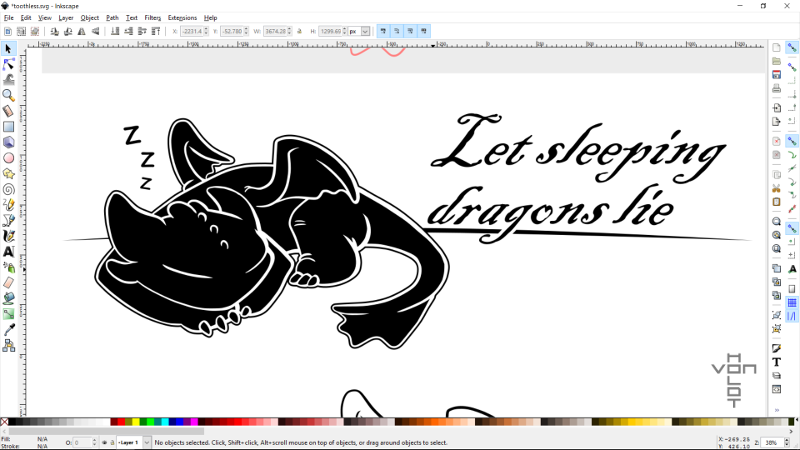Viewport: 800px width, 450px height.
Task: Click the Print document icon
Action: [777, 88]
